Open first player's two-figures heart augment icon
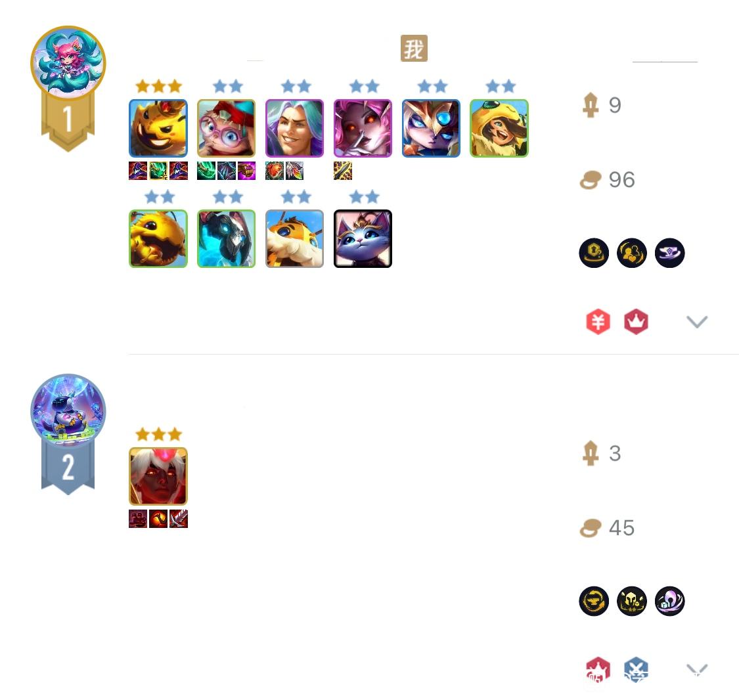739x700 pixels. pos(631,253)
